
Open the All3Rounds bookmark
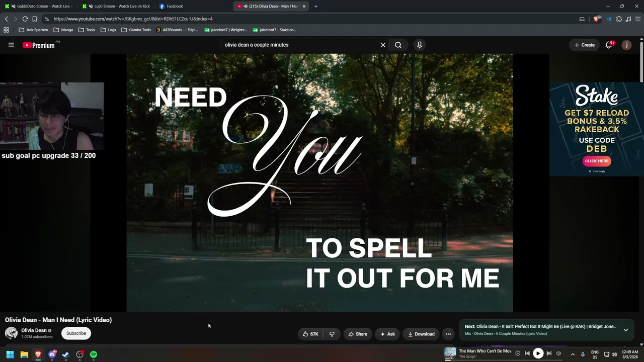pyautogui.click(x=177, y=30)
